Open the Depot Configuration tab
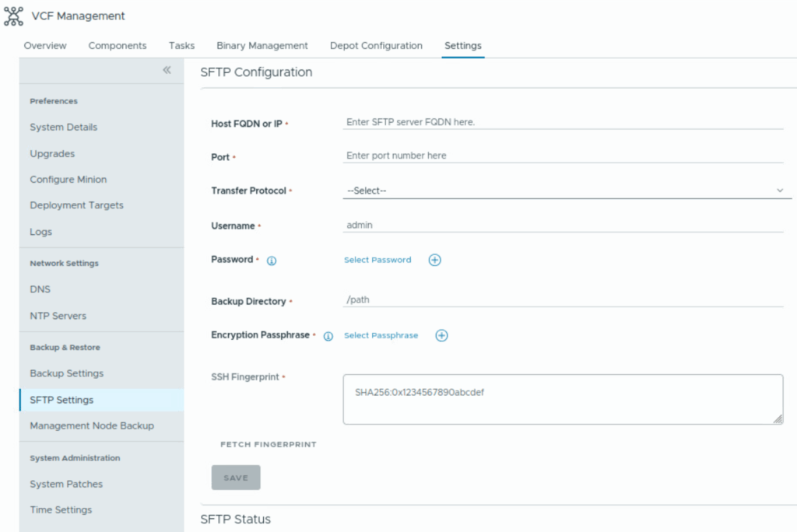Viewport: 797px width, 532px height. [x=376, y=46]
